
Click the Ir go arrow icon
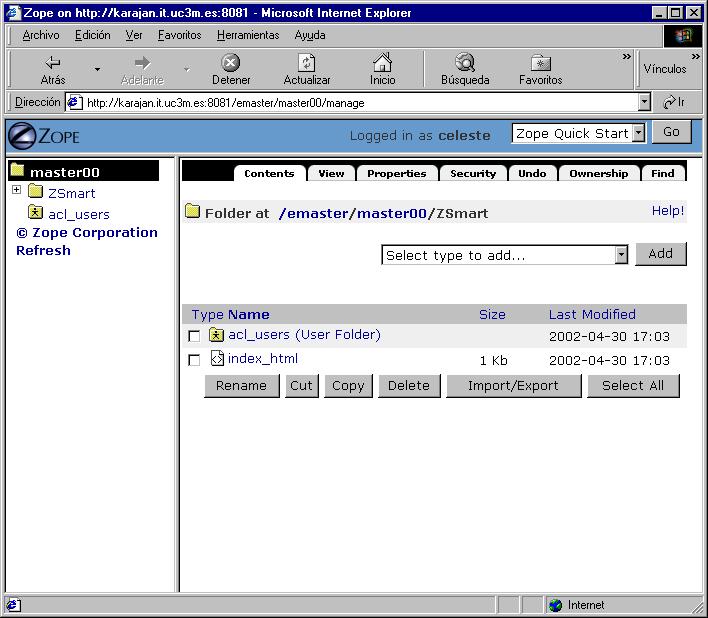point(669,102)
